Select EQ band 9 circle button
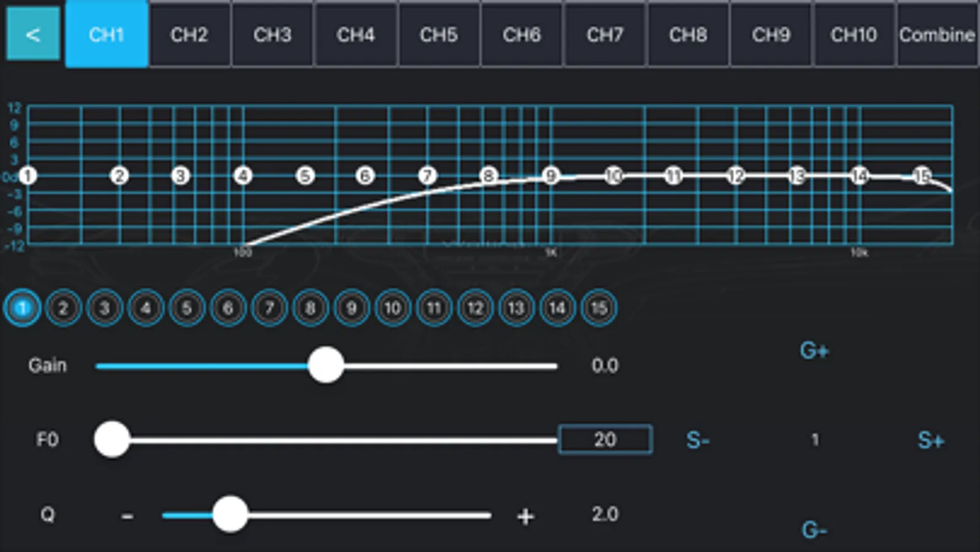The width and height of the screenshot is (980, 552). (351, 308)
